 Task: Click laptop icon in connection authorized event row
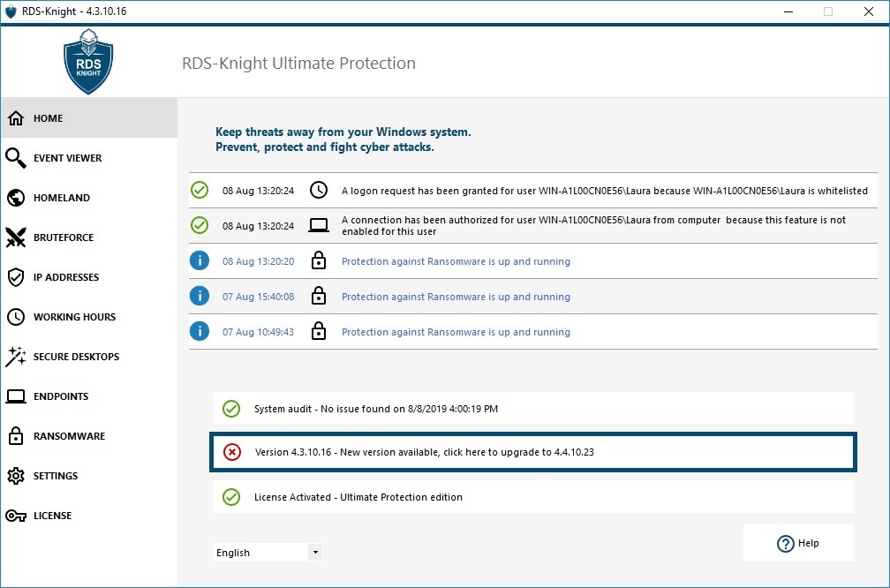(x=319, y=225)
